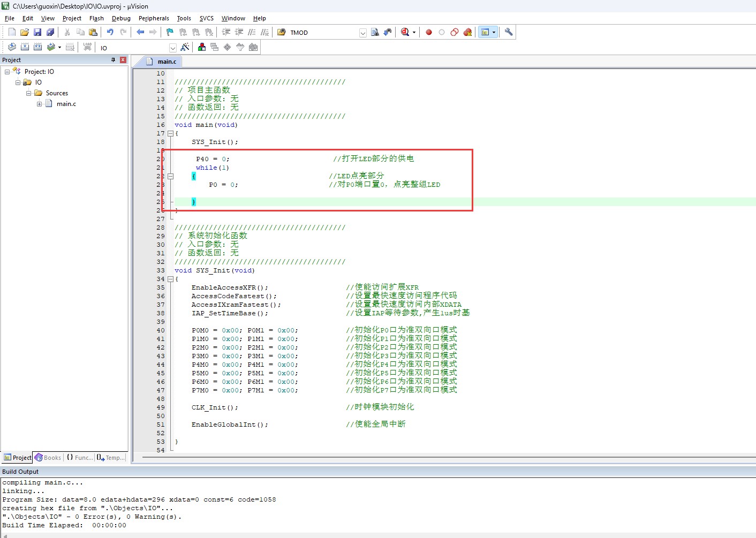
Task: Close the Project panel
Action: (123, 60)
